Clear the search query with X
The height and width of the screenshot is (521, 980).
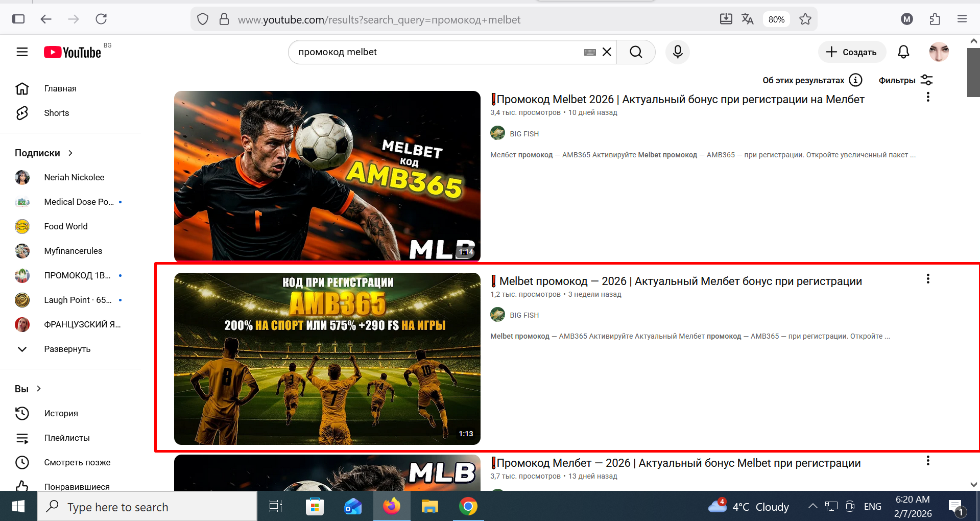[x=607, y=52]
